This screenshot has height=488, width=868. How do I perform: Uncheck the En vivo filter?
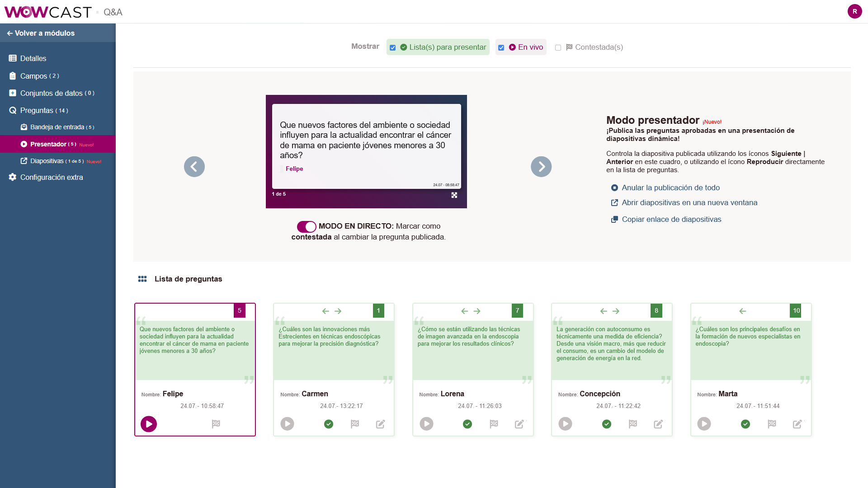(501, 47)
